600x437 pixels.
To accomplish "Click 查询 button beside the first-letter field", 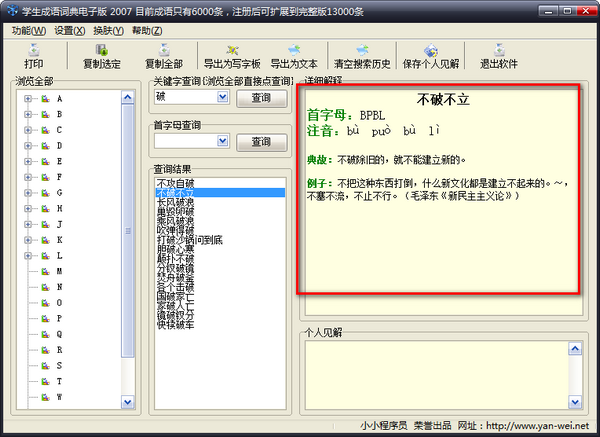I will pos(260,142).
